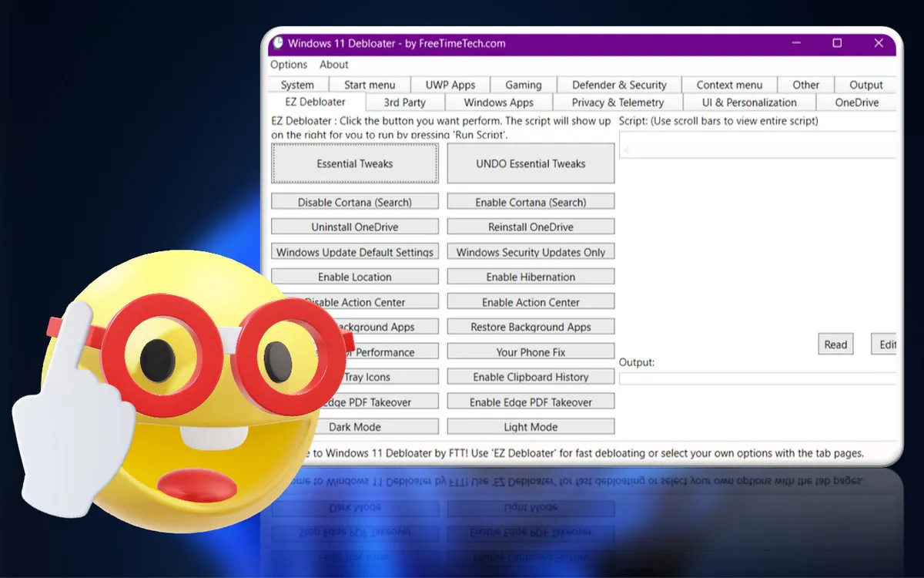
Task: Click Disable Cortana (Search) button
Action: coord(355,202)
